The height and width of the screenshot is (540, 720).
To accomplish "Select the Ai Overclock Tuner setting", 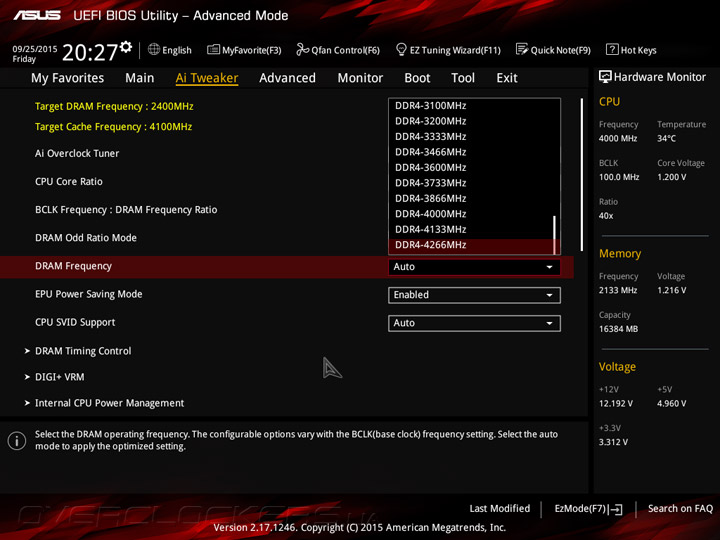I will [77, 153].
